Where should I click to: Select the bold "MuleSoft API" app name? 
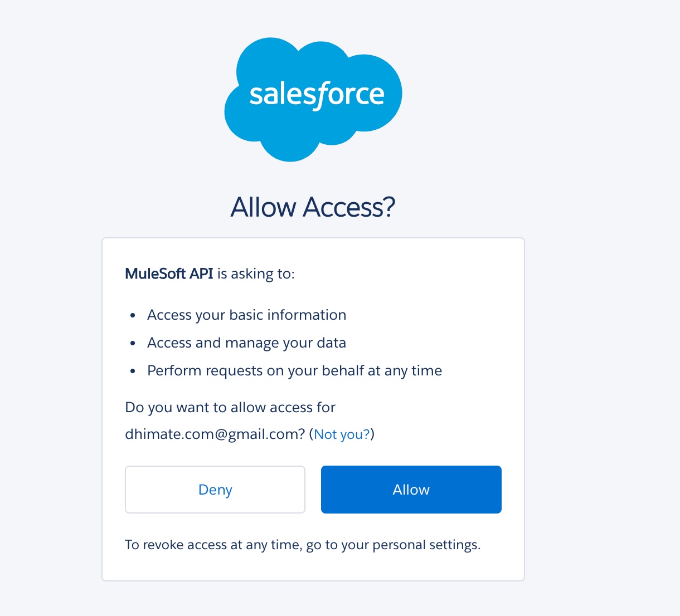point(169,273)
